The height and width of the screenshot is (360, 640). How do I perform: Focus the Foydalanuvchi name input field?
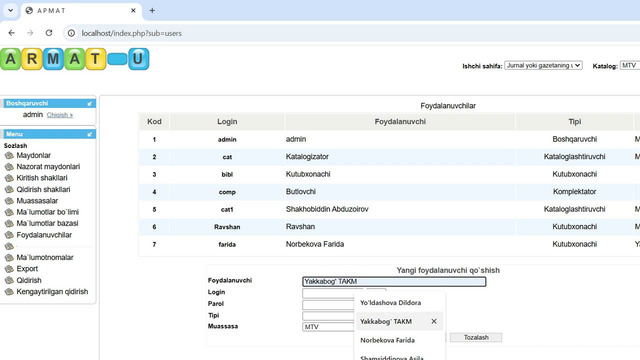coord(394,282)
